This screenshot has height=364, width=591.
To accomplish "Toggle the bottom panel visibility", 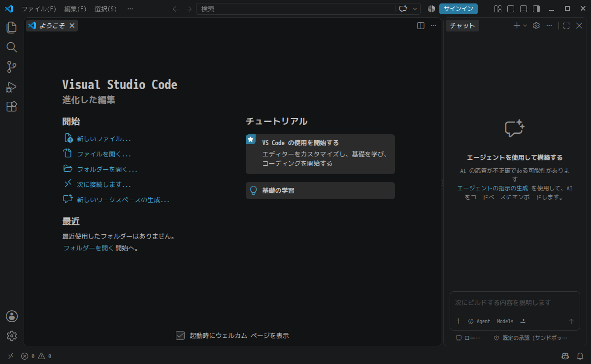I will click(x=524, y=9).
